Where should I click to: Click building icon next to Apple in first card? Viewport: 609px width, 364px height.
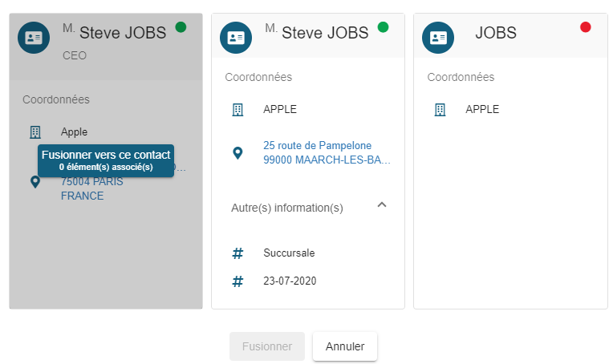(35, 132)
